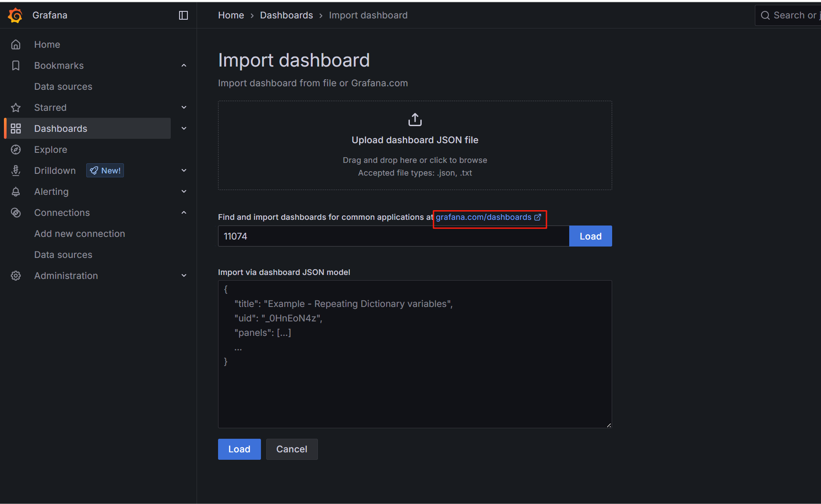
Task: Click the upload arrow icon
Action: (x=415, y=119)
